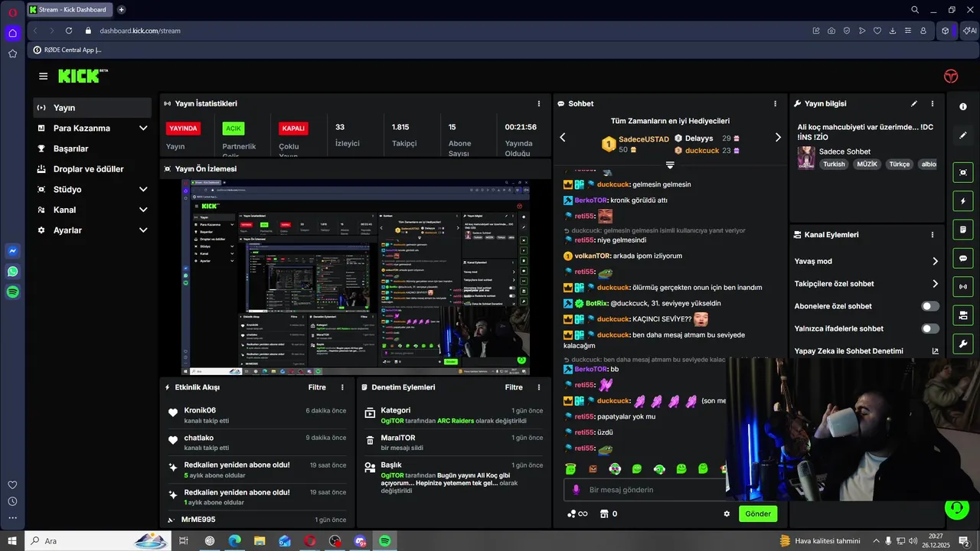Open Kanal Eylemleri three-dot menu

pyautogui.click(x=932, y=235)
